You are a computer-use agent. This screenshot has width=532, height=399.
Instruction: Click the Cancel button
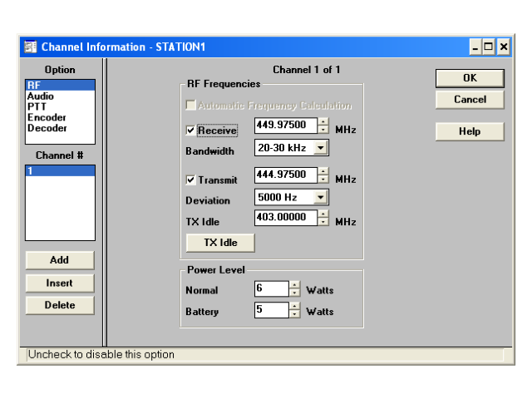pyautogui.click(x=470, y=100)
